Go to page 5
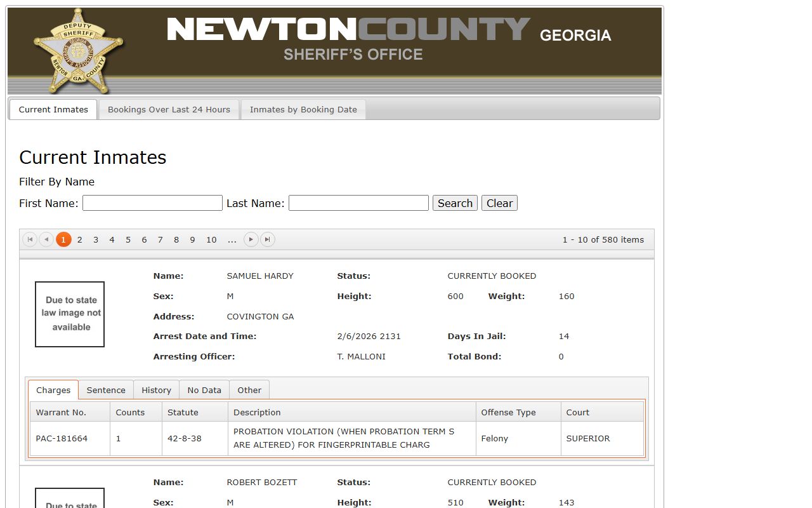812x508 pixels. (x=128, y=239)
